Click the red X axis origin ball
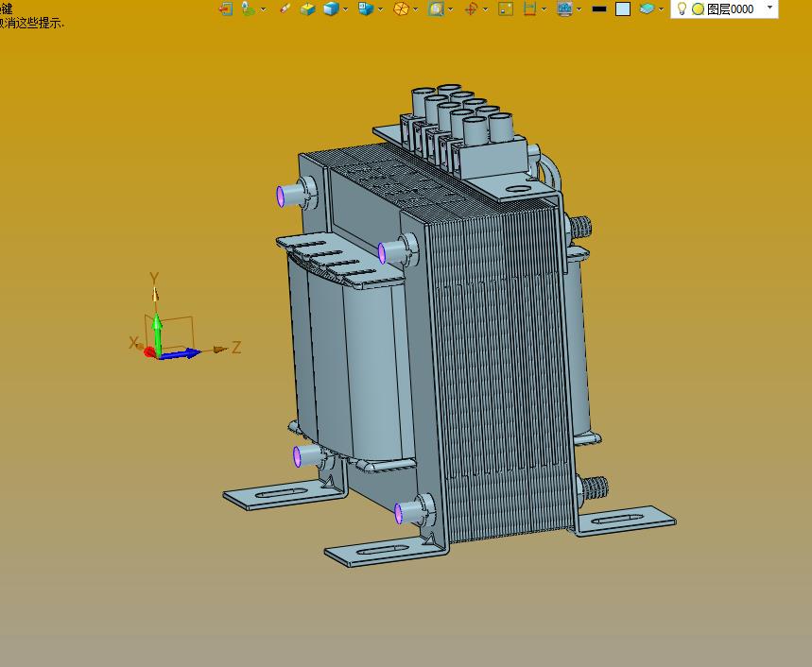This screenshot has height=667, width=812. pos(149,351)
